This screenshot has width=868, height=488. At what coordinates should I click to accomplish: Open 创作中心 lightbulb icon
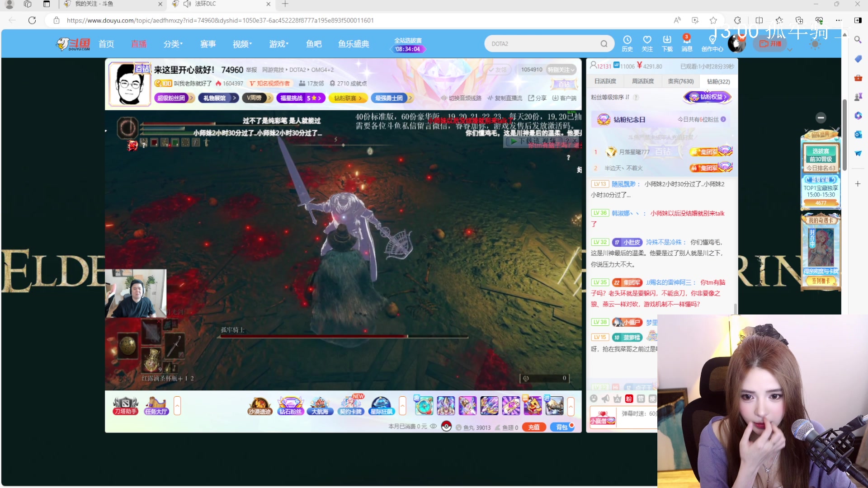(712, 43)
